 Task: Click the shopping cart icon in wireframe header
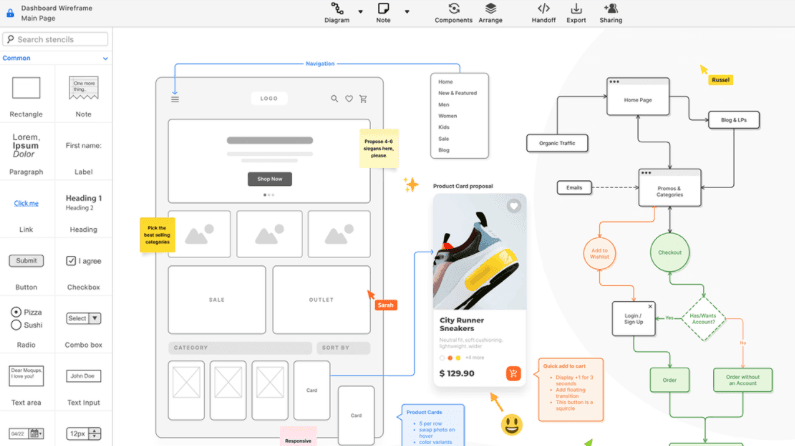tap(363, 99)
